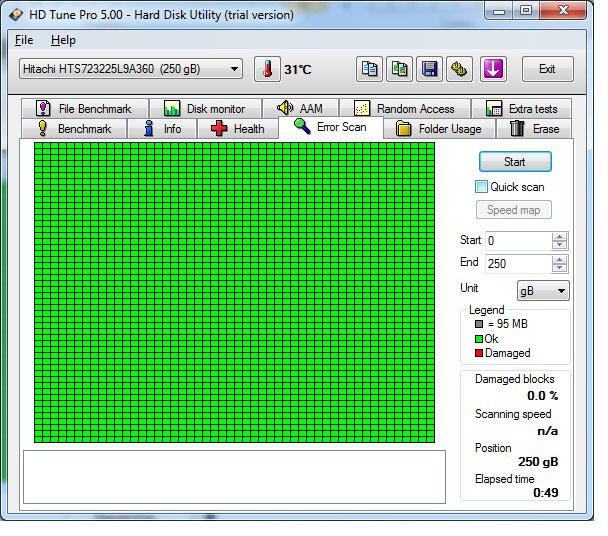Viewport: 608px width, 536px height.
Task: Click the floppy disk save icon
Action: (429, 69)
